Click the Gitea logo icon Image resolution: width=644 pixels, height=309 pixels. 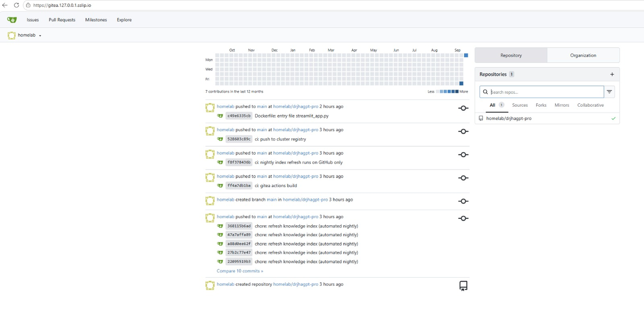(12, 20)
